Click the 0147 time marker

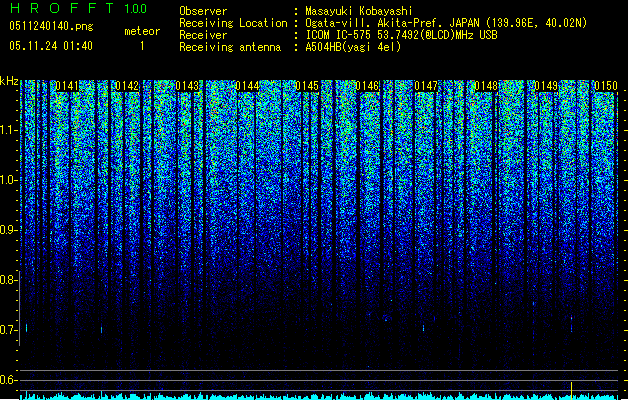point(426,86)
